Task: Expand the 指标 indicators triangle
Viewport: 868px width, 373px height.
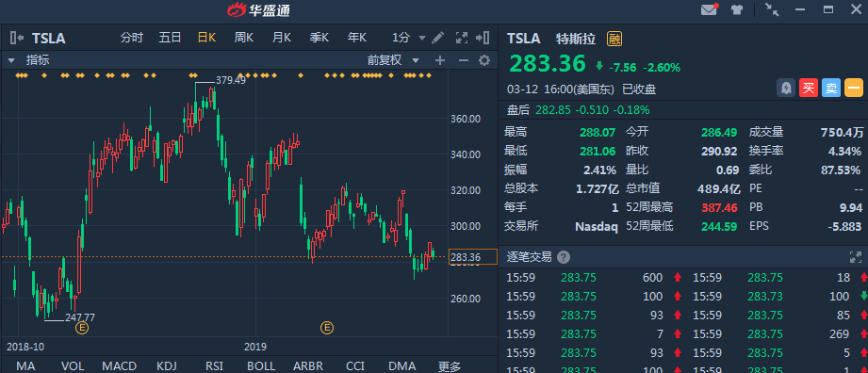Action: pyautogui.click(x=10, y=60)
